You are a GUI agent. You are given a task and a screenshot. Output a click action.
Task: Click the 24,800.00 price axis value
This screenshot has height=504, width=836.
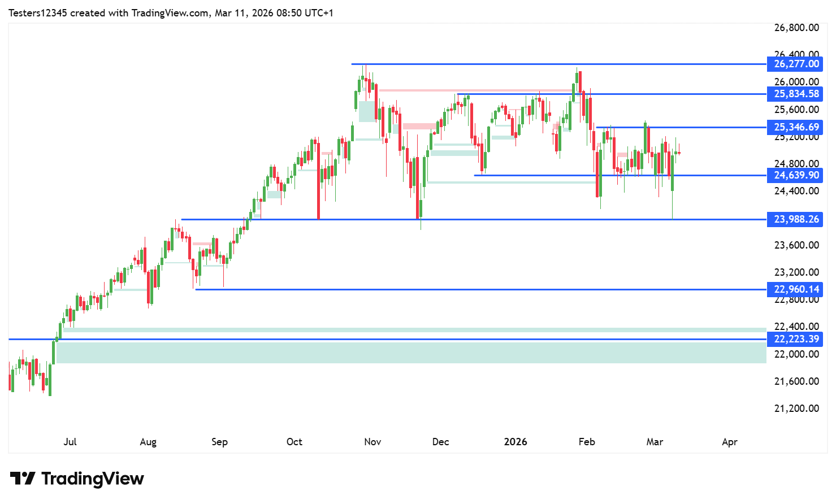pyautogui.click(x=796, y=164)
